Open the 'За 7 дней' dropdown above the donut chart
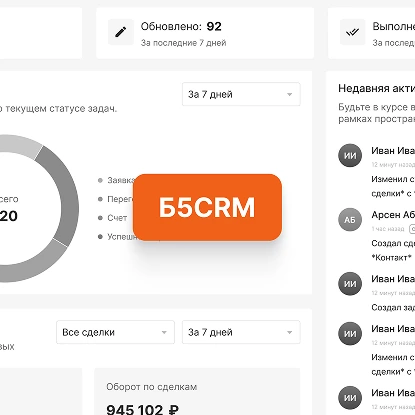 241,94
